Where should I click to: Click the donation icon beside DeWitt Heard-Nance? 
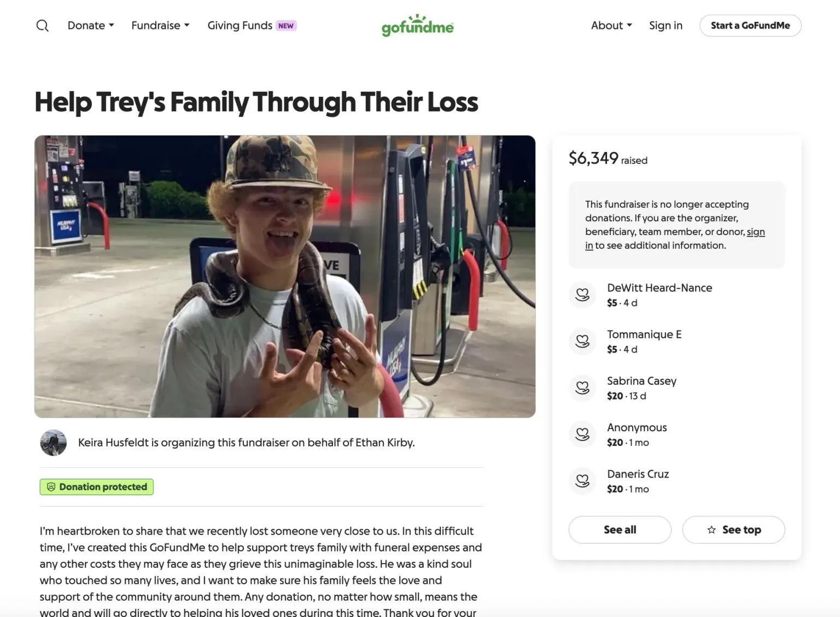582,295
